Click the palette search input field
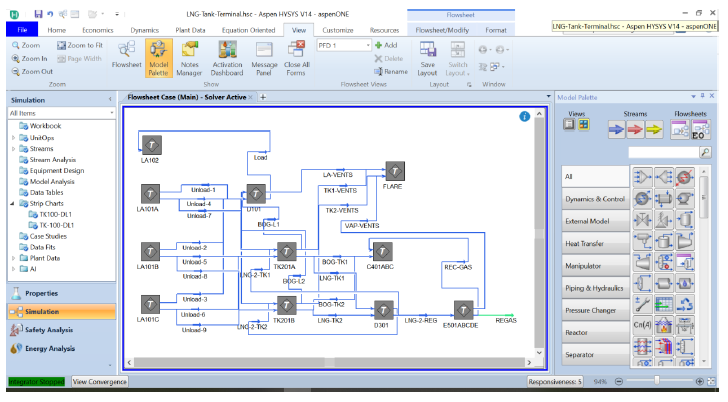Image resolution: width=728 pixels, height=402 pixels. pos(663,152)
